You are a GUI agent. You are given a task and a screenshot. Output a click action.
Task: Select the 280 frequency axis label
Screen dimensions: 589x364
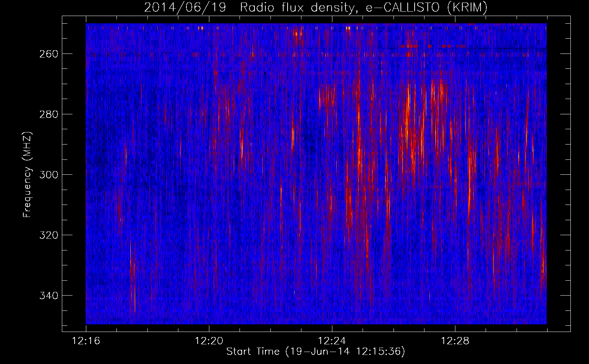click(49, 114)
